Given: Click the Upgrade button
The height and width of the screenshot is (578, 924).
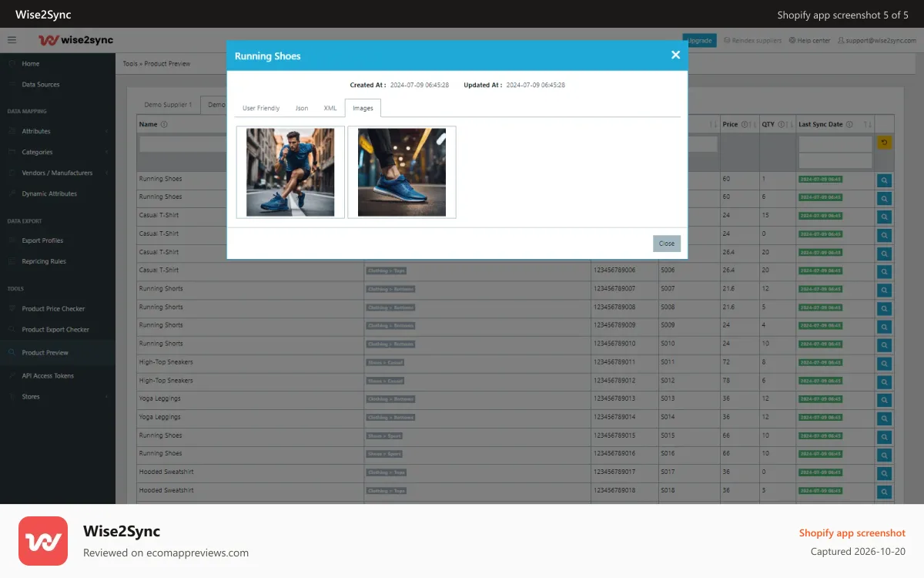Looking at the screenshot, I should (699, 41).
